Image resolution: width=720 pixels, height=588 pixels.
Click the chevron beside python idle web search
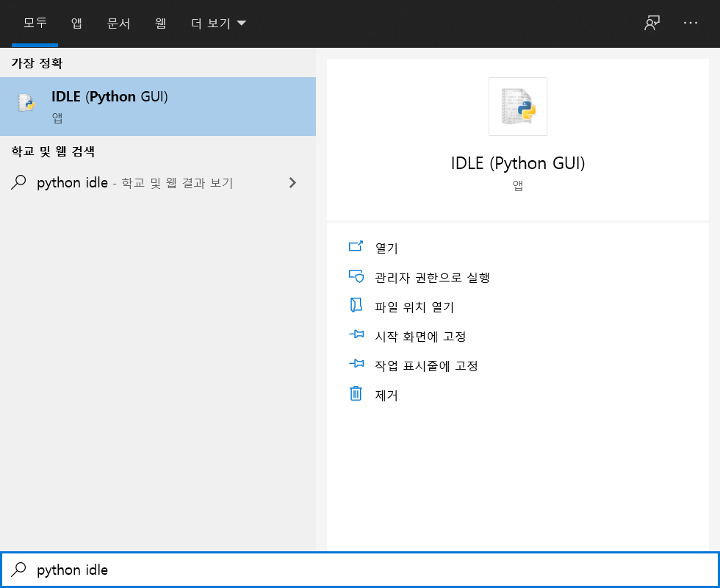pyautogui.click(x=292, y=182)
